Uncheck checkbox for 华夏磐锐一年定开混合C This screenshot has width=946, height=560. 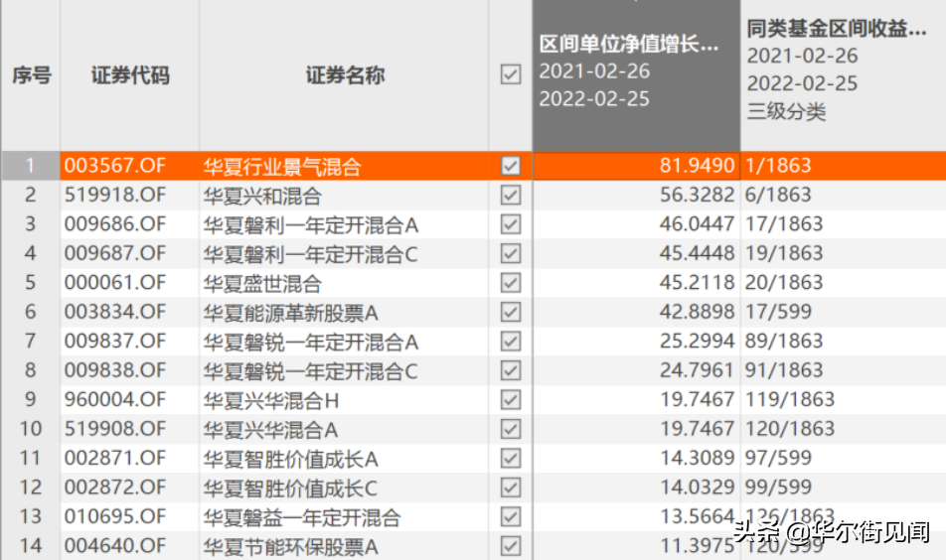click(x=511, y=370)
